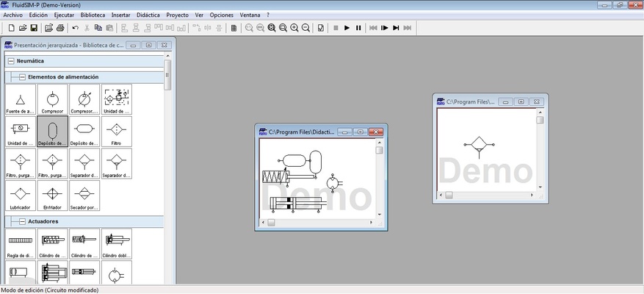
Task: Select the Filtro component in library
Action: [116, 132]
